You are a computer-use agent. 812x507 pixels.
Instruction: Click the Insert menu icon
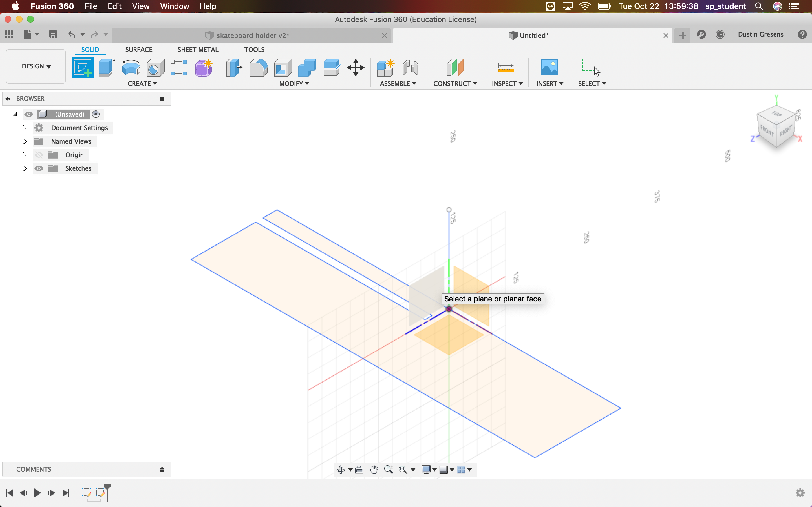tap(549, 67)
